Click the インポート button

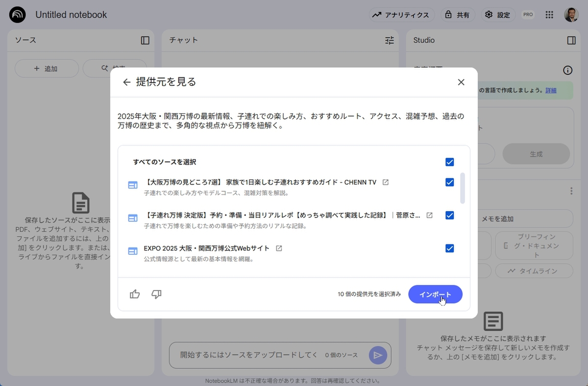[x=435, y=294]
